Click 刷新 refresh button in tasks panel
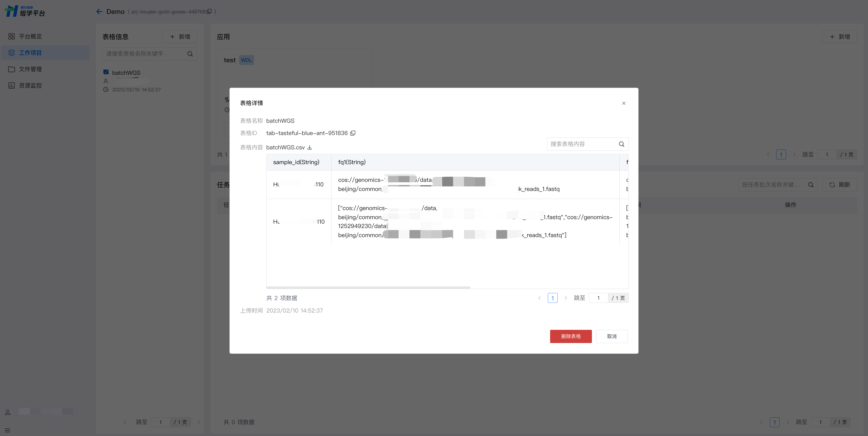 [x=839, y=184]
